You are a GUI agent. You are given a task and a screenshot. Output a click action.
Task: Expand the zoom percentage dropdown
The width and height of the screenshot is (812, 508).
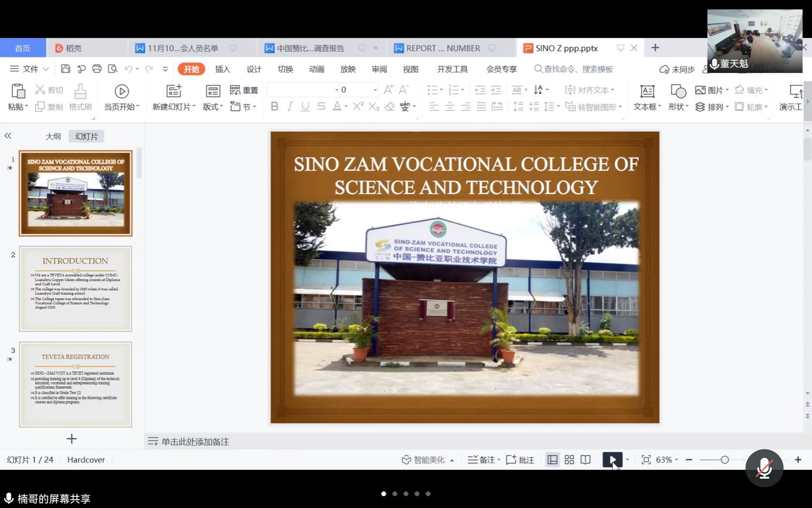tap(676, 459)
